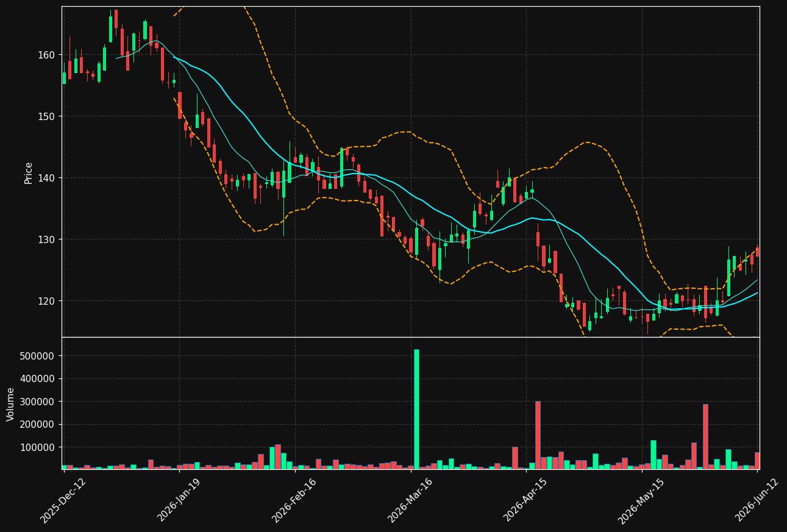Click the 2026-May-15 date label
Viewport: 787px width, 532px height.
click(x=641, y=500)
